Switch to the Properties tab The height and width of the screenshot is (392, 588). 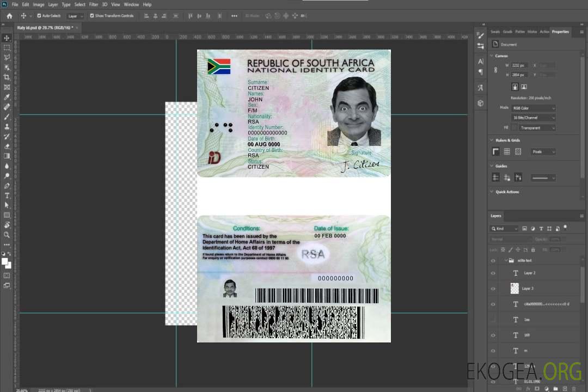560,32
